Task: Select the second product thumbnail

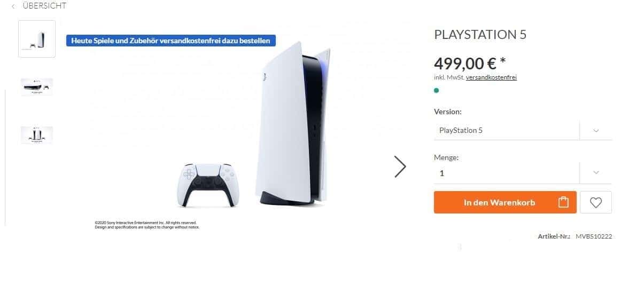Action: pyautogui.click(x=37, y=86)
